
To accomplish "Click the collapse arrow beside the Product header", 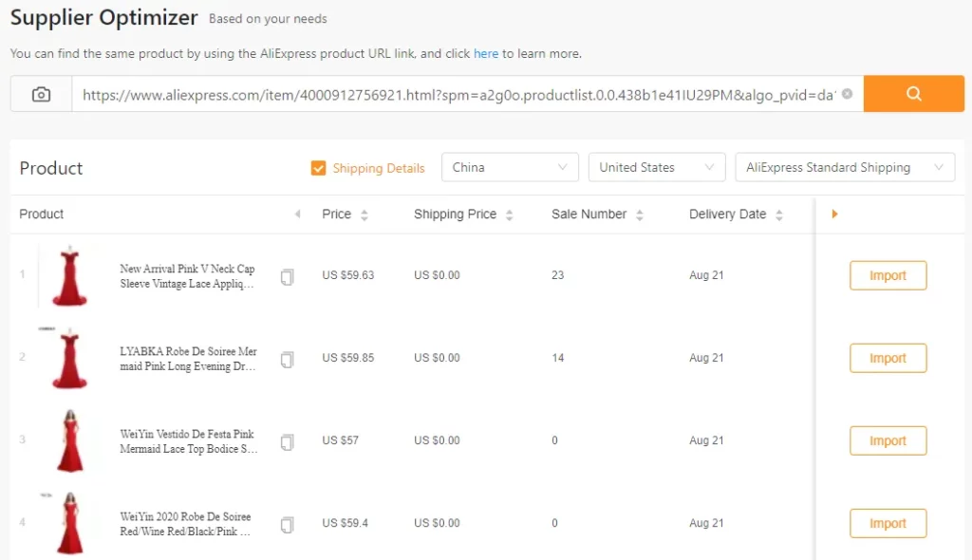I will coord(295,215).
